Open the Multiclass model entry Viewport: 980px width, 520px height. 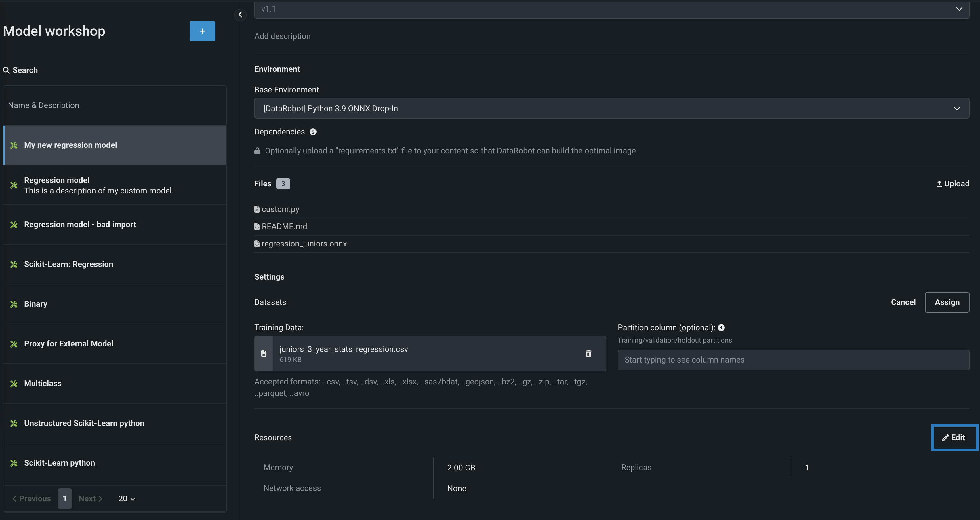tap(43, 383)
